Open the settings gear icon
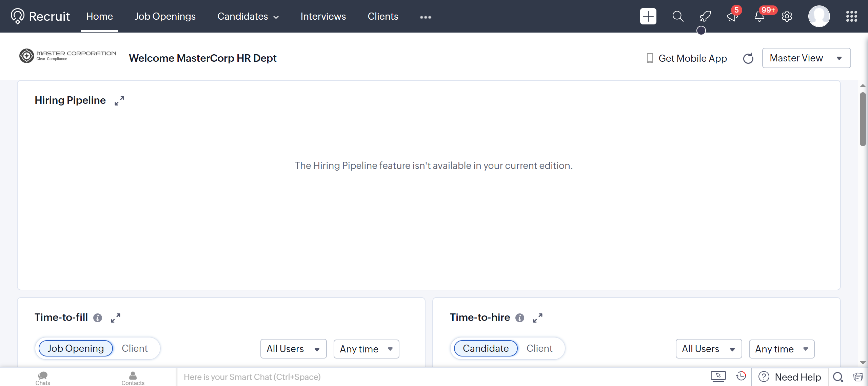The width and height of the screenshot is (868, 386). [x=787, y=16]
